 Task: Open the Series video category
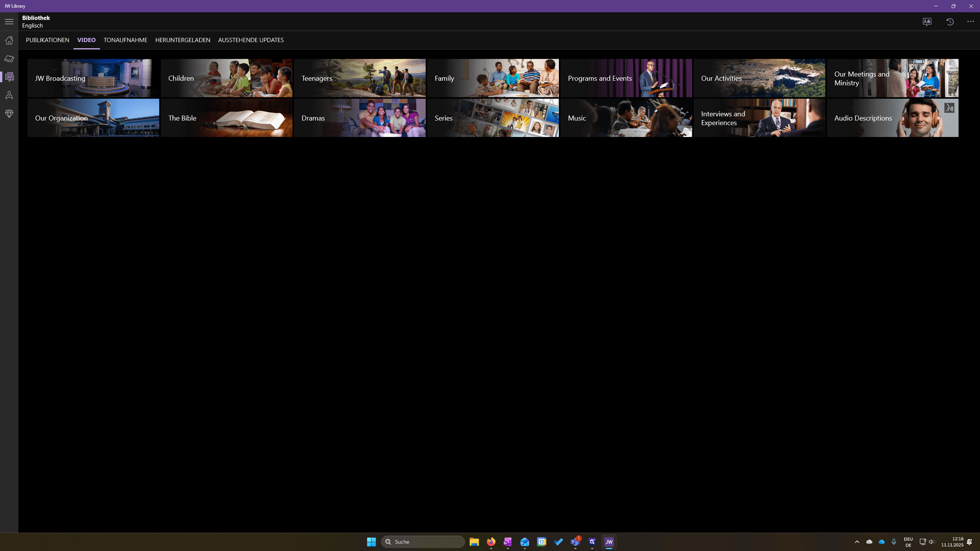click(x=493, y=118)
